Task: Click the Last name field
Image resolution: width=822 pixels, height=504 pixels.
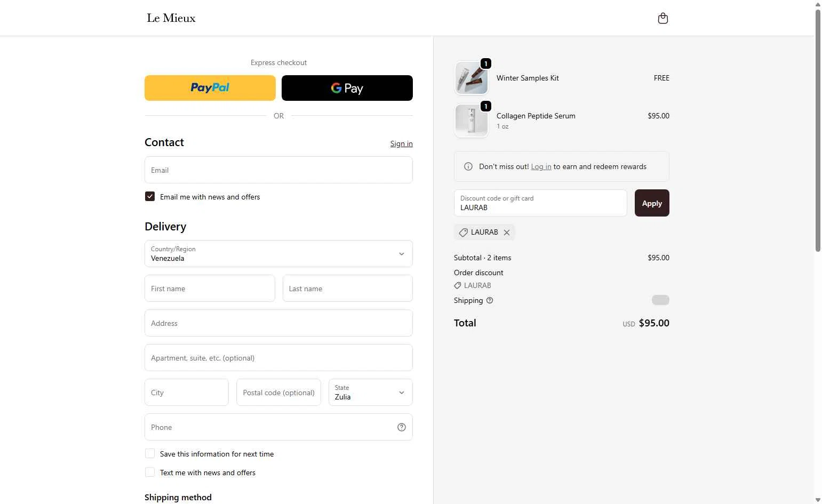Action: (x=348, y=289)
